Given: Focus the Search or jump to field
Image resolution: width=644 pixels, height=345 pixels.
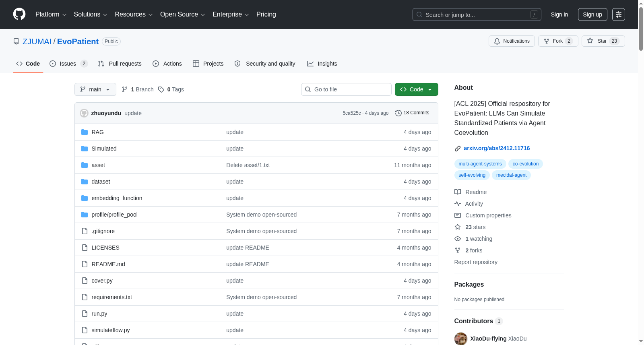Looking at the screenshot, I should (477, 14).
